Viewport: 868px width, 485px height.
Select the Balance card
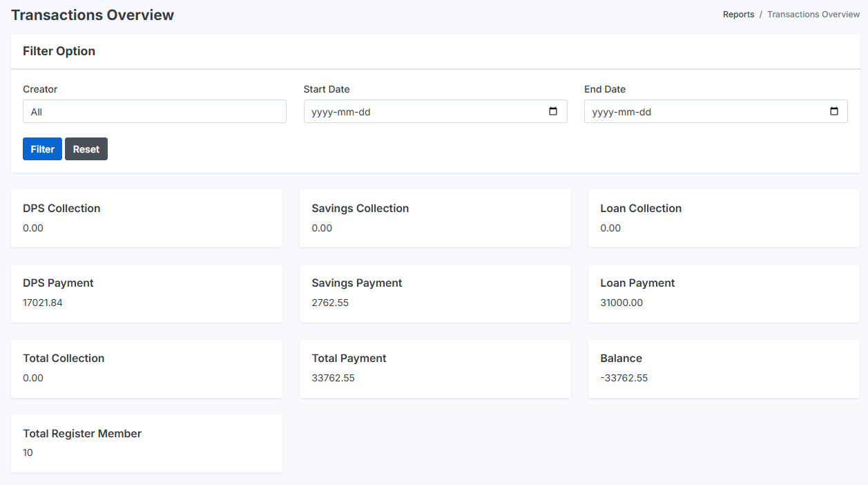pos(724,368)
